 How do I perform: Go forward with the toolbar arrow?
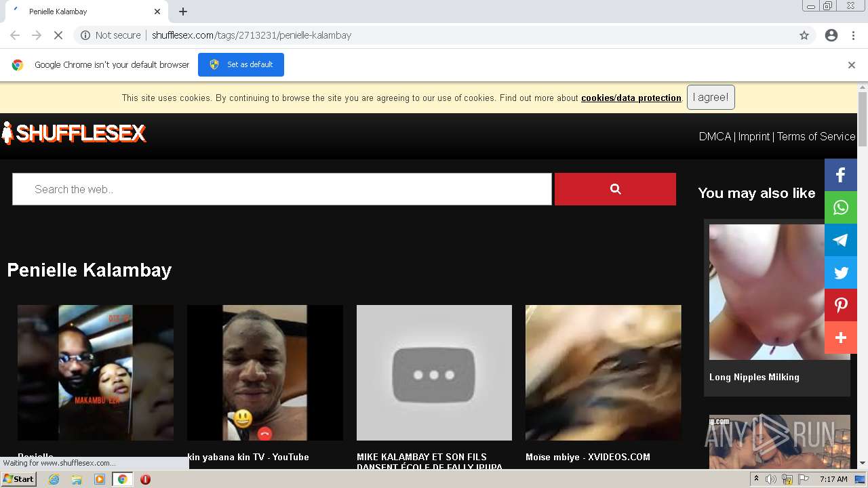coord(37,35)
